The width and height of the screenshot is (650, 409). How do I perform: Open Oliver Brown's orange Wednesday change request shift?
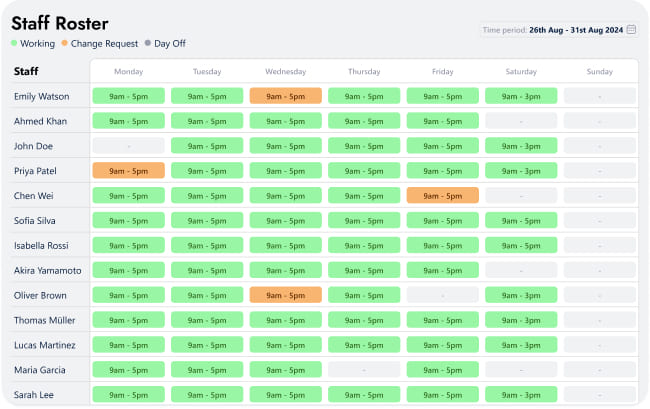point(286,295)
